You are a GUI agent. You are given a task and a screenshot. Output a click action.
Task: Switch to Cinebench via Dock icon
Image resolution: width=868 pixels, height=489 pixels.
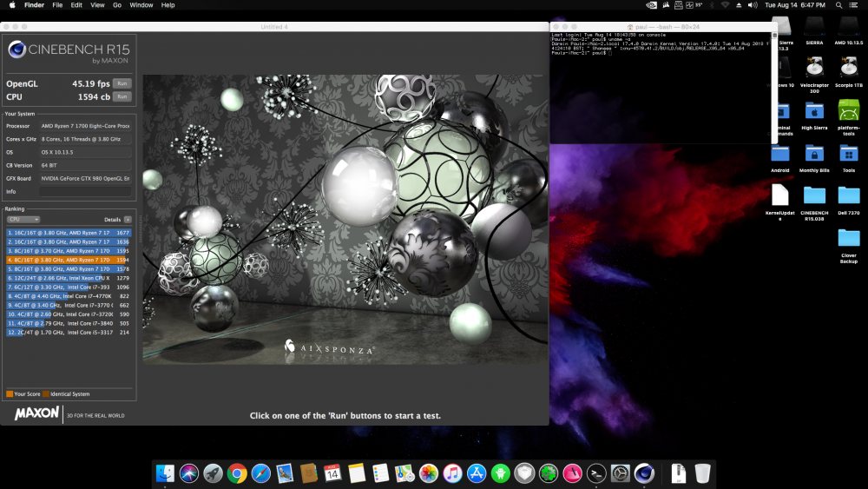(x=644, y=473)
